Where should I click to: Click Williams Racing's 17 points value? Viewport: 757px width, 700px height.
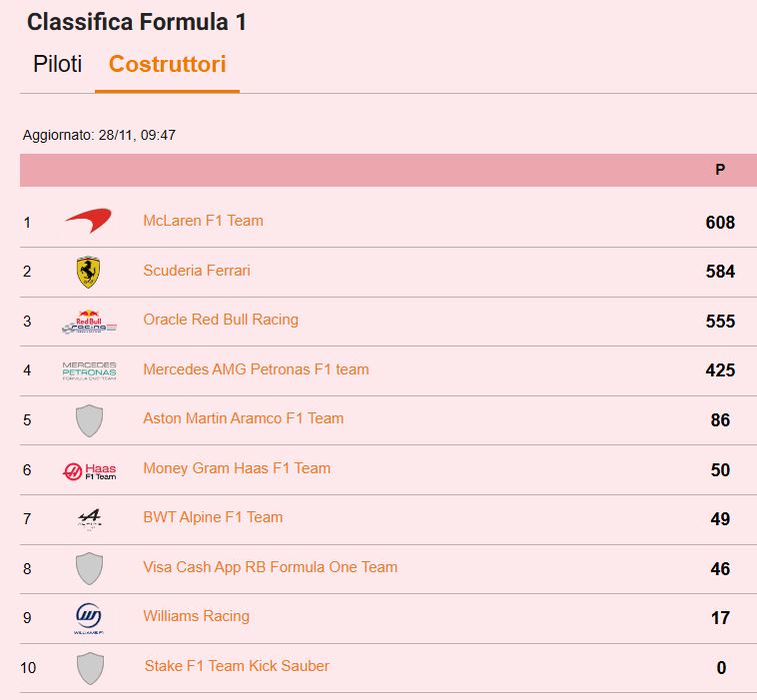click(x=720, y=618)
